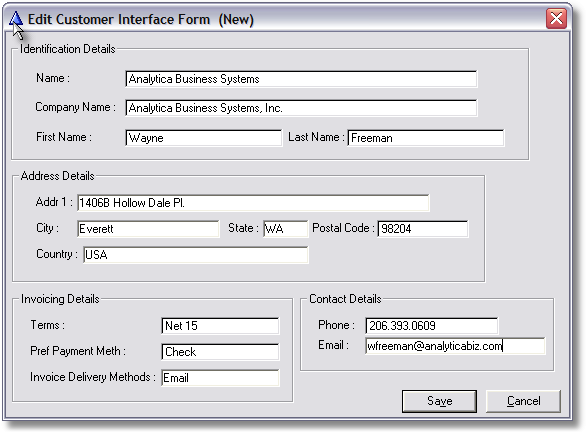Click the Name field containing Analytica Business Systems
Image resolution: width=587 pixels, height=435 pixels.
pyautogui.click(x=301, y=79)
